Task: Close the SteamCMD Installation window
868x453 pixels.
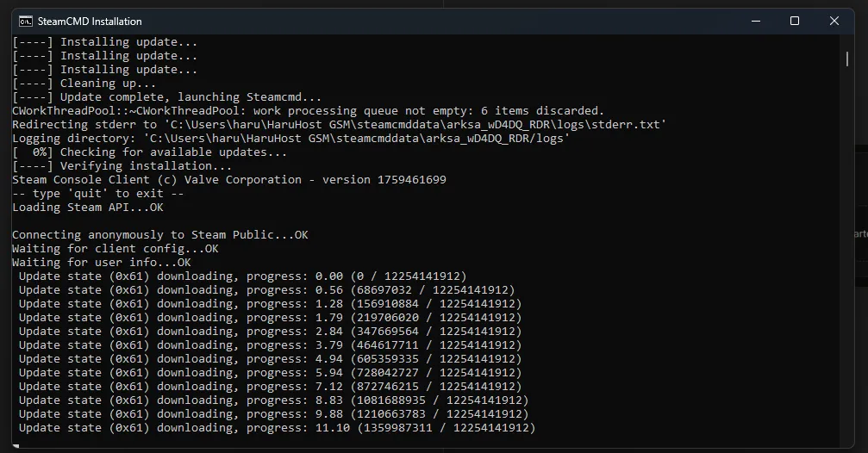Action: 834,21
